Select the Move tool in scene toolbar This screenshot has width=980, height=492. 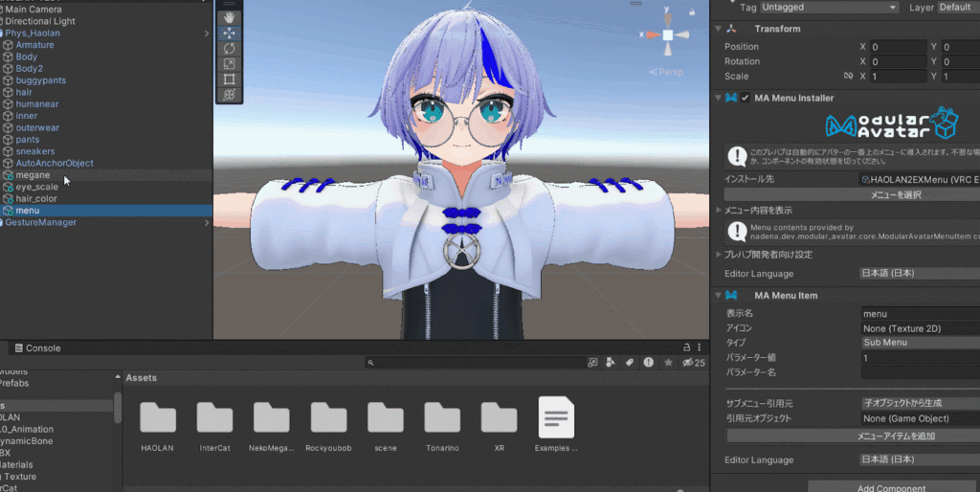(230, 34)
